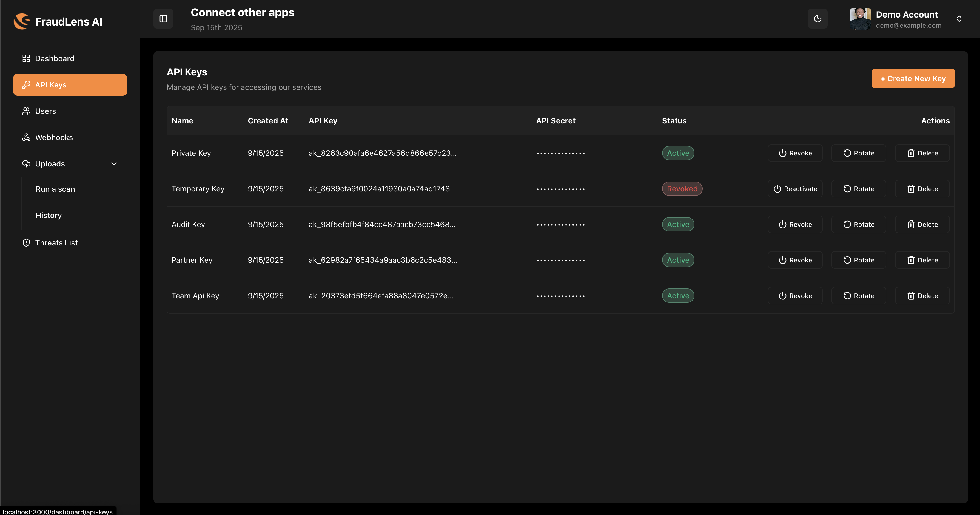Select the API Keys key icon in sidebar
Viewport: 980px width, 515px height.
click(x=26, y=84)
